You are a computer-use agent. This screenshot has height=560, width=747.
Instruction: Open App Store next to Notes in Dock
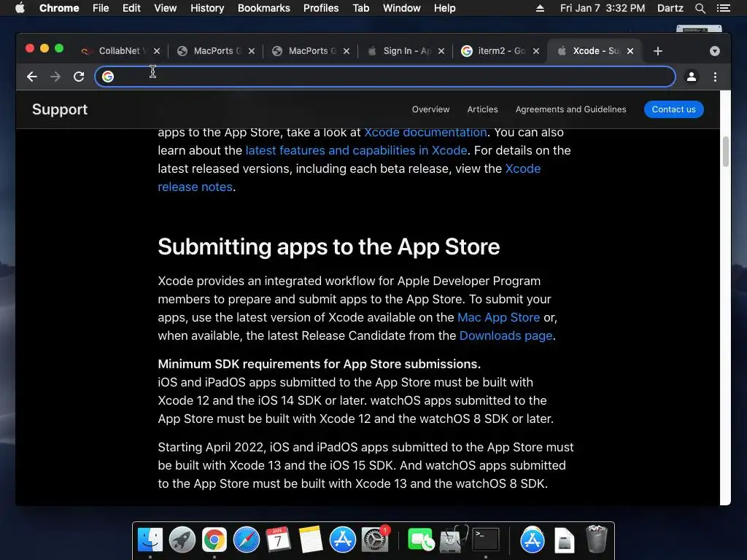(343, 540)
